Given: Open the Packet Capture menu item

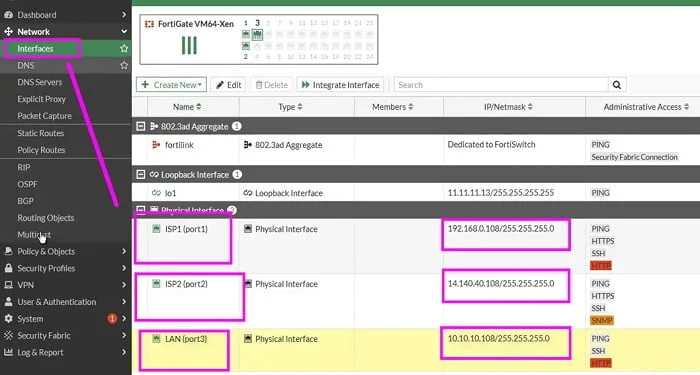Looking at the screenshot, I should point(44,116).
